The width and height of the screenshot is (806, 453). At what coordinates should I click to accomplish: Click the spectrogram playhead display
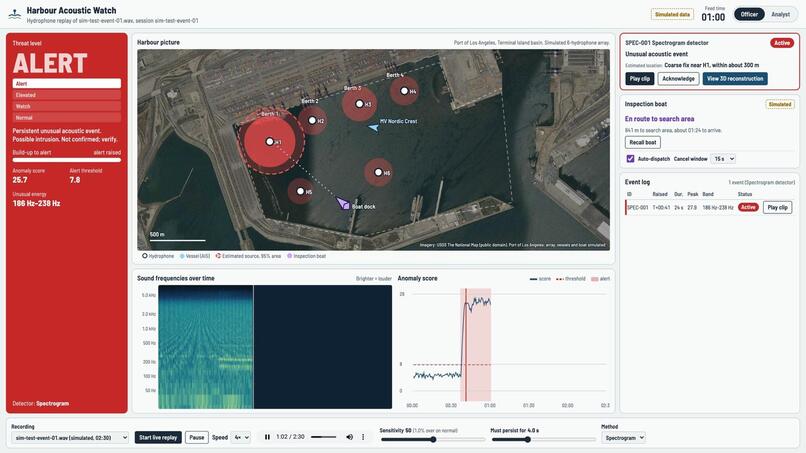click(253, 347)
